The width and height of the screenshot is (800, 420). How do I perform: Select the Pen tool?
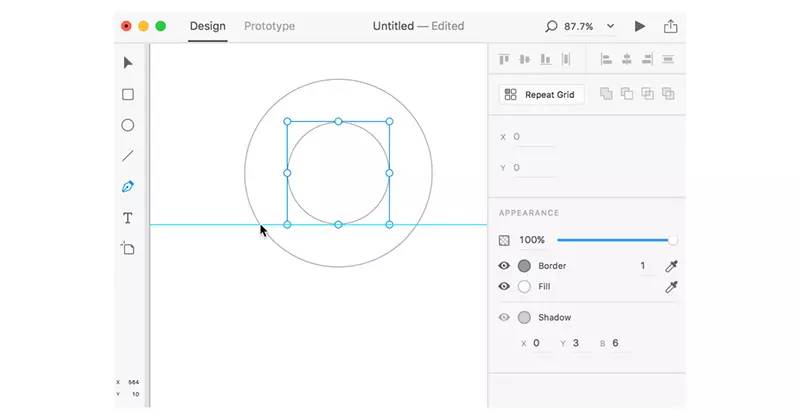(128, 187)
